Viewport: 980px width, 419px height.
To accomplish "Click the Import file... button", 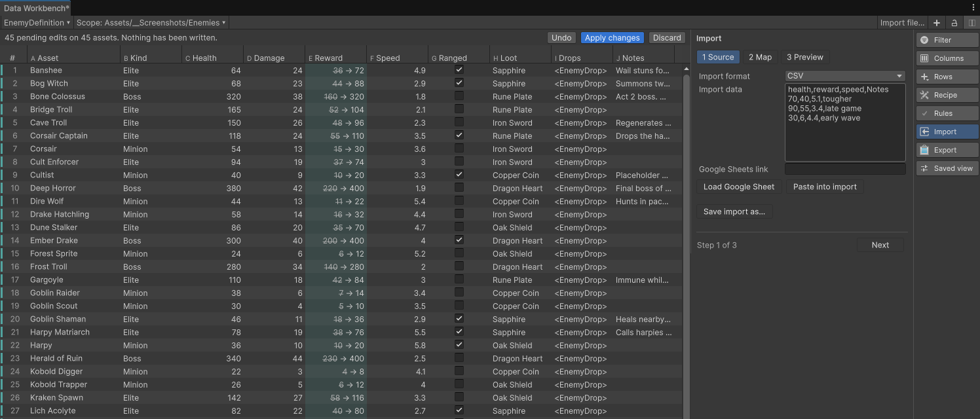I will [x=902, y=23].
